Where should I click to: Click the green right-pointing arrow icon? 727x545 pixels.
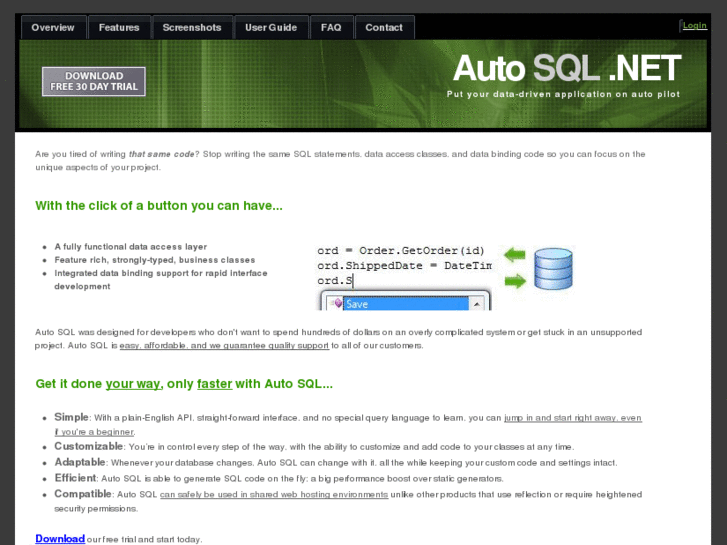pyautogui.click(x=515, y=281)
